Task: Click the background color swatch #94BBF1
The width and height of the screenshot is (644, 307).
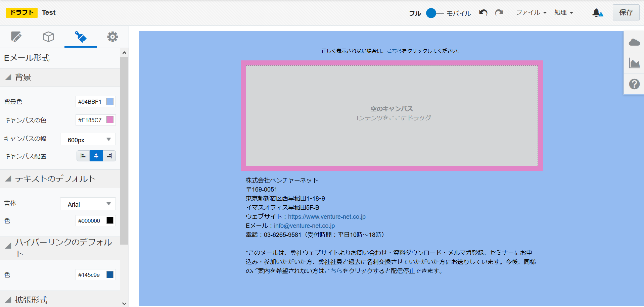Action: (110, 102)
